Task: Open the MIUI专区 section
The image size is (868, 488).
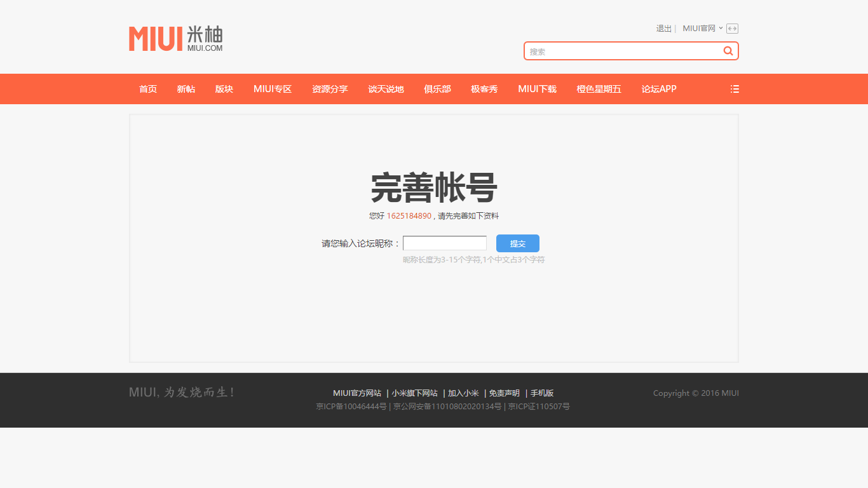Action: [273, 89]
